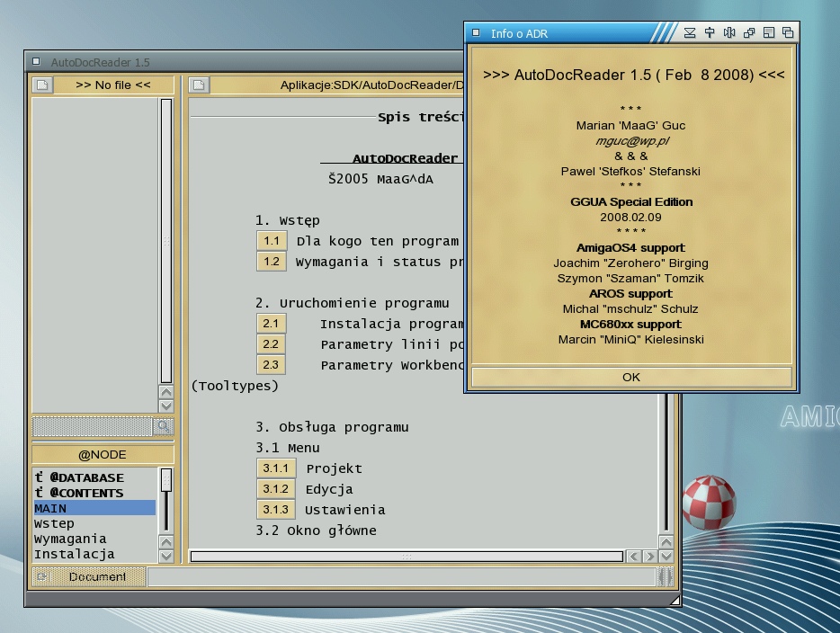Image resolution: width=840 pixels, height=633 pixels.
Task: Click the iconify gadget in Info o ADR titlebar
Action: click(690, 33)
